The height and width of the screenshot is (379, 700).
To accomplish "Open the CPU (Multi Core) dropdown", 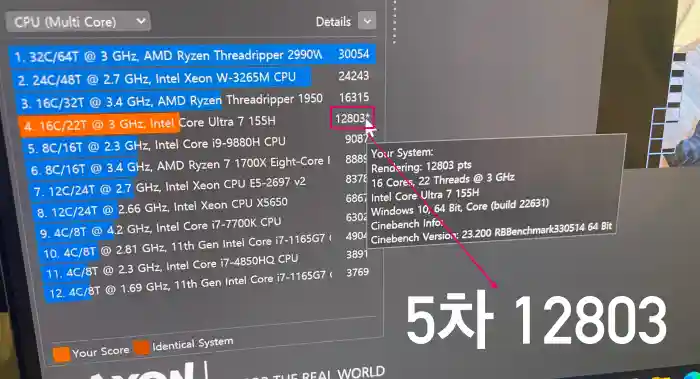I will click(78, 21).
